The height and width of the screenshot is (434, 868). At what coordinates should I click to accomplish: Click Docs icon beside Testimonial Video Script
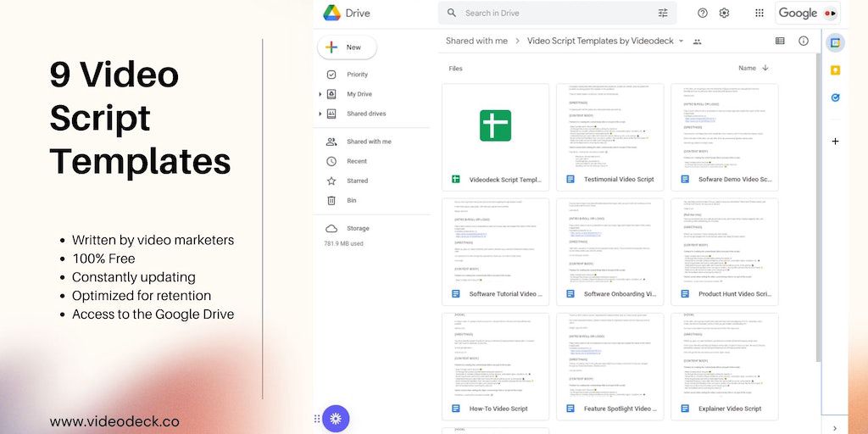[x=570, y=180]
